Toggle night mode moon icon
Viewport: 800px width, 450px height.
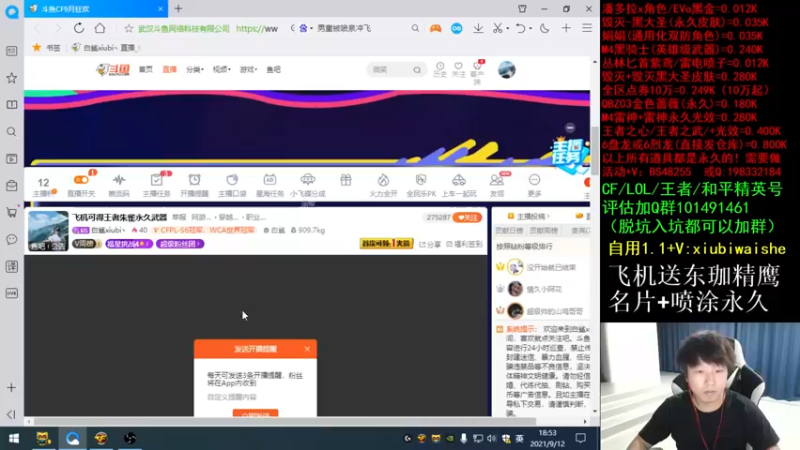[545, 29]
